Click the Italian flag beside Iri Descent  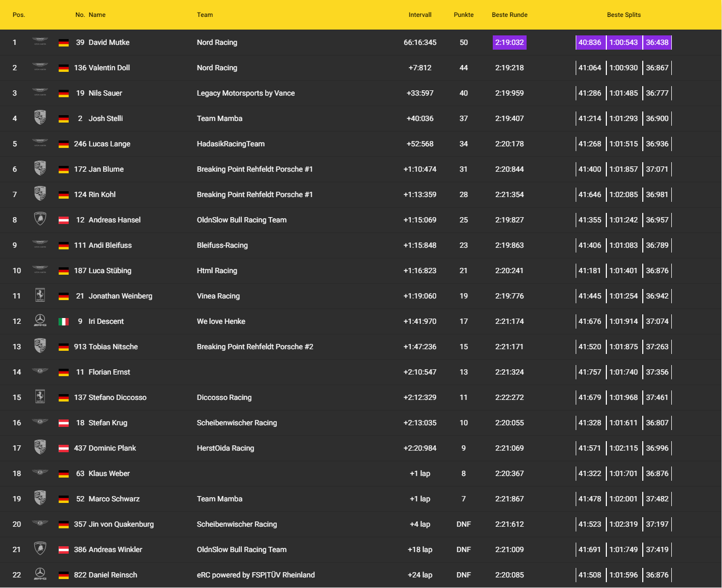(x=63, y=322)
